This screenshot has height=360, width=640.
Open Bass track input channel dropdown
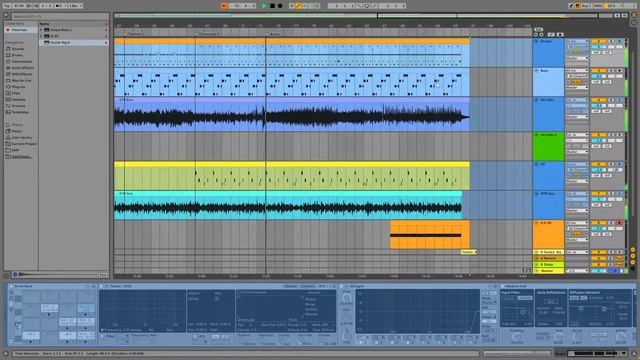(577, 76)
